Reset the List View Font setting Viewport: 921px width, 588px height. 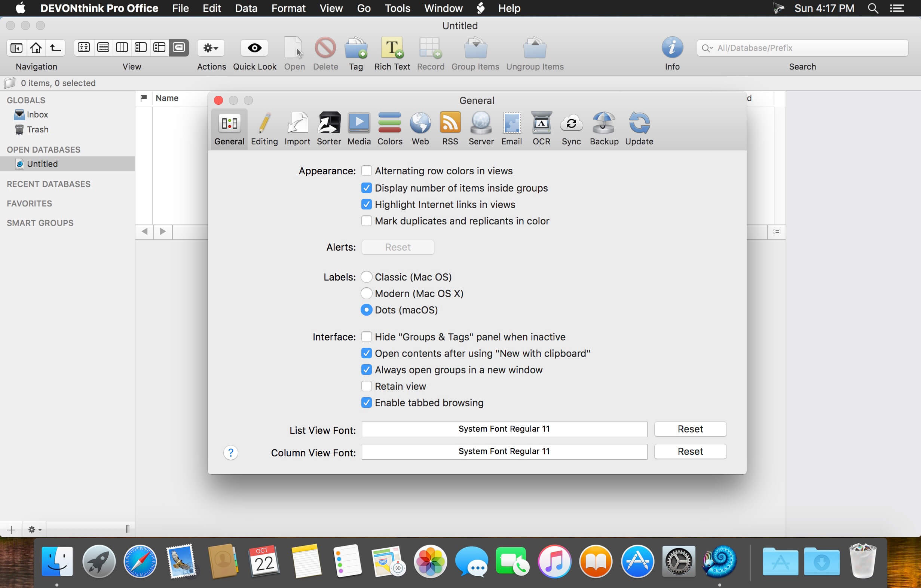tap(689, 429)
